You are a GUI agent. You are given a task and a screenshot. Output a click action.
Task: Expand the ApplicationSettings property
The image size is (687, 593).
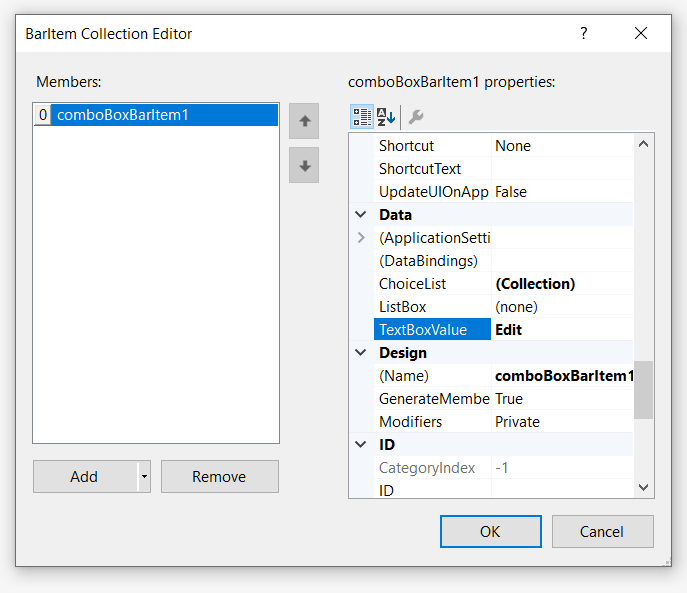[x=361, y=238]
